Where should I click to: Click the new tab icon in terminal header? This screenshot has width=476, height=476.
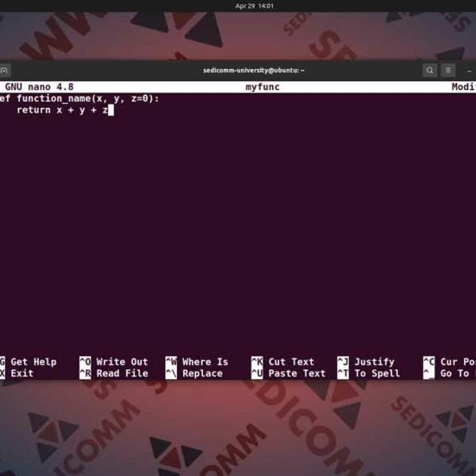pyautogui.click(x=4, y=71)
